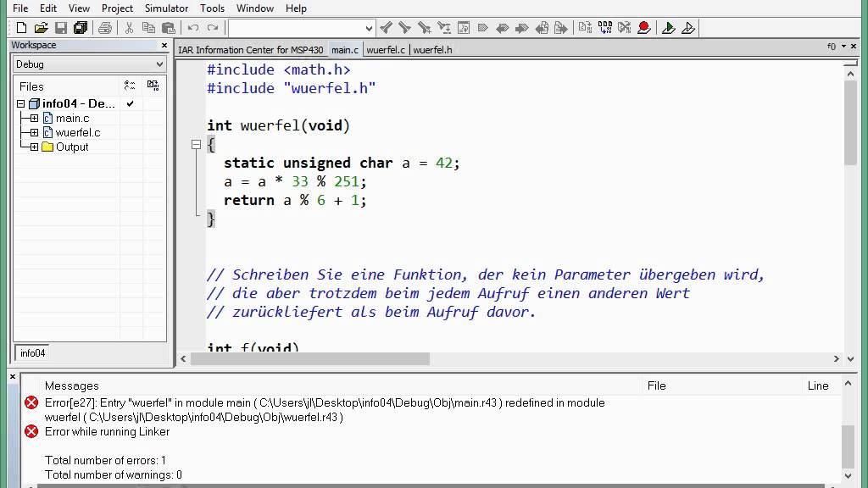Click the Files column build-status icon
The height and width of the screenshot is (488, 868).
153,86
